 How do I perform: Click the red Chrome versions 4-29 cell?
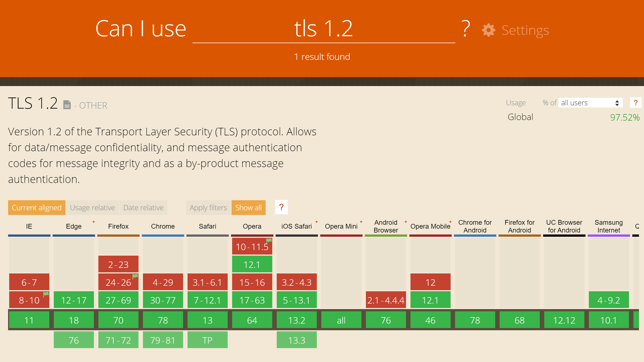click(162, 282)
